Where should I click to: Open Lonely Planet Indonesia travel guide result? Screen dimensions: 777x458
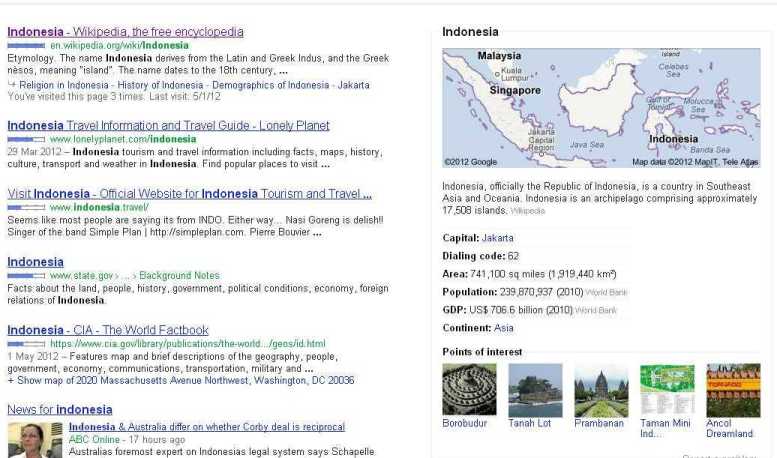[x=168, y=125]
